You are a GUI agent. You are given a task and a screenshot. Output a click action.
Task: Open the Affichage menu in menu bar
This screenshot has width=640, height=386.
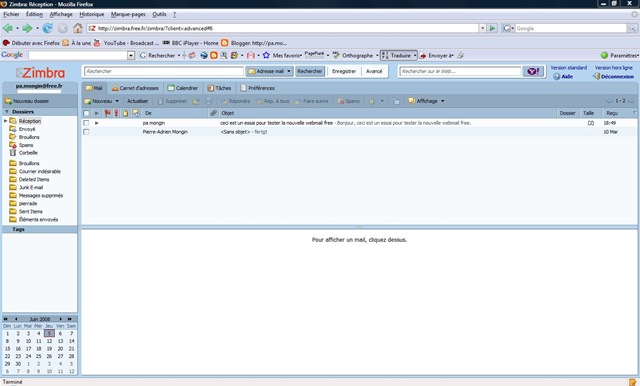tap(61, 14)
